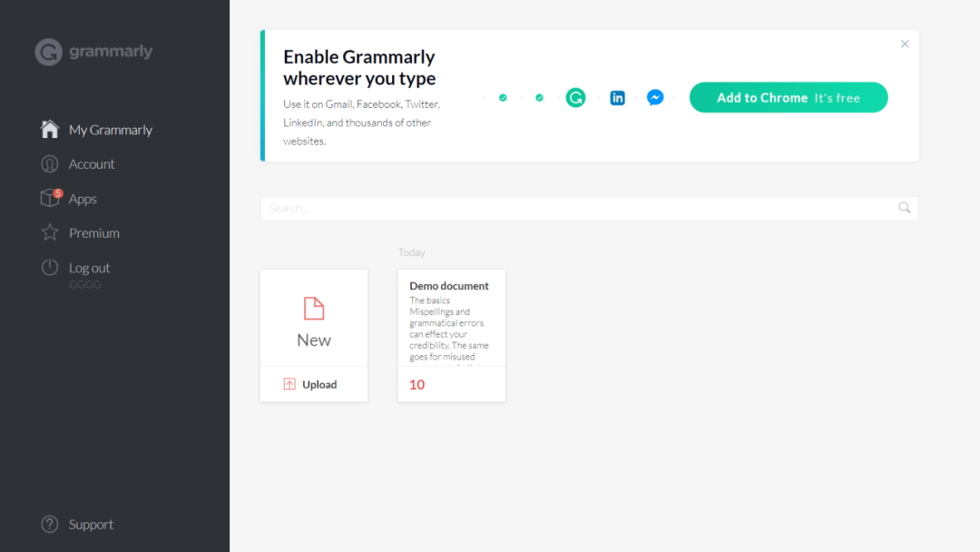Click the Account profile icon
Viewport: 980px width, 552px height.
[x=50, y=164]
